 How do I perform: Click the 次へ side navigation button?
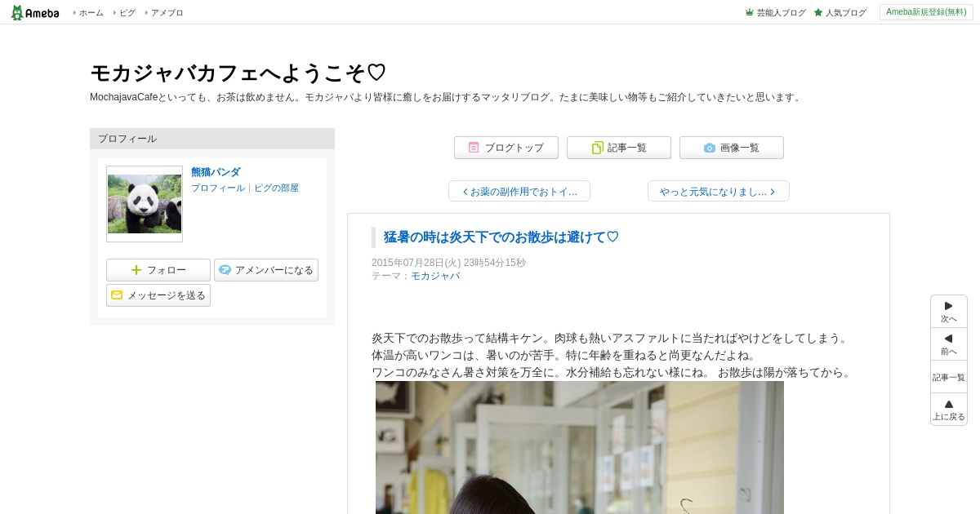949,312
